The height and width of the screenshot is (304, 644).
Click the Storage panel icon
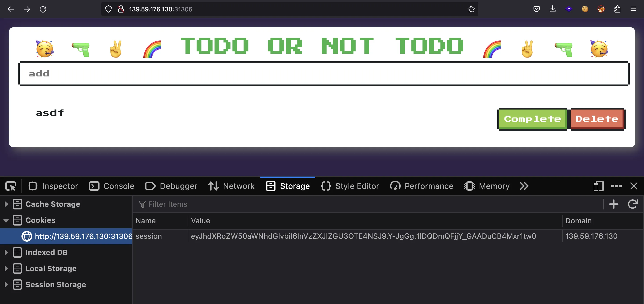point(271,186)
